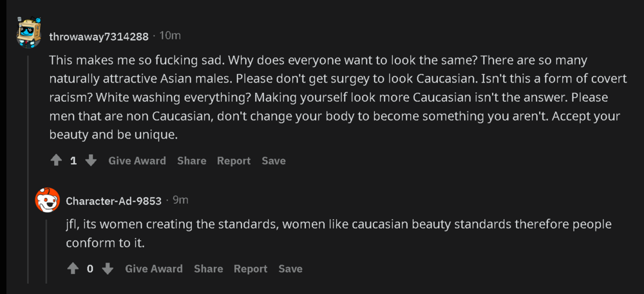
Task: Save the top-level comment
Action: tap(274, 161)
